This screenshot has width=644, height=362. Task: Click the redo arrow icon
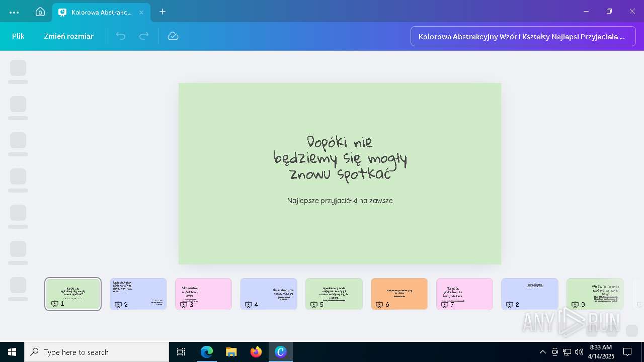click(144, 36)
